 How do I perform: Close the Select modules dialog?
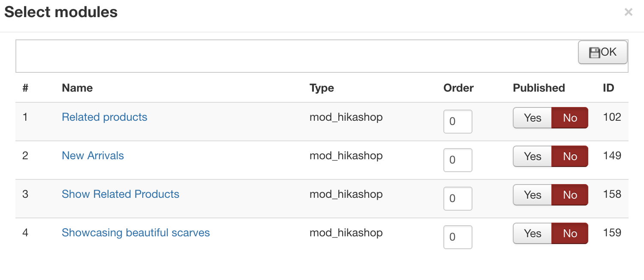point(628,12)
